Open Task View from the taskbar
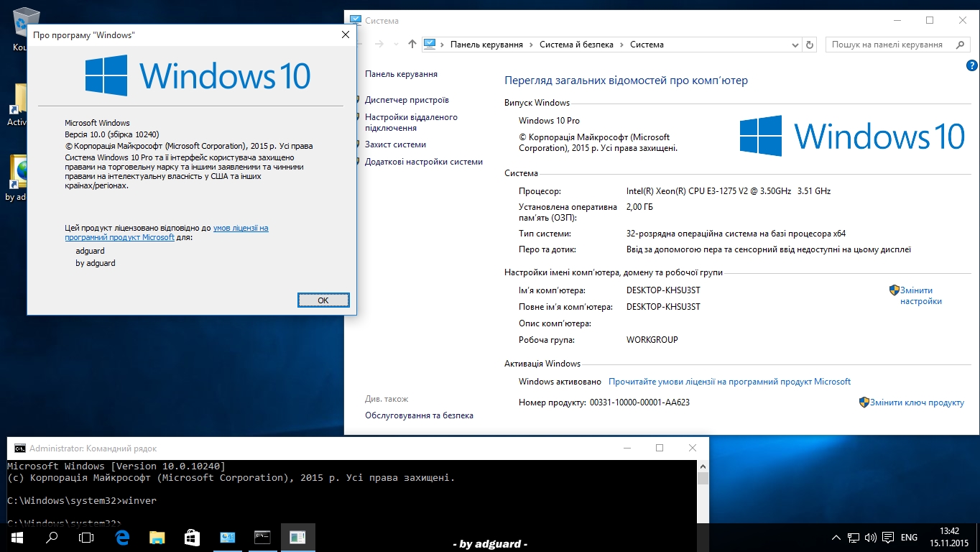Viewport: 980px width, 552px height. (86, 537)
